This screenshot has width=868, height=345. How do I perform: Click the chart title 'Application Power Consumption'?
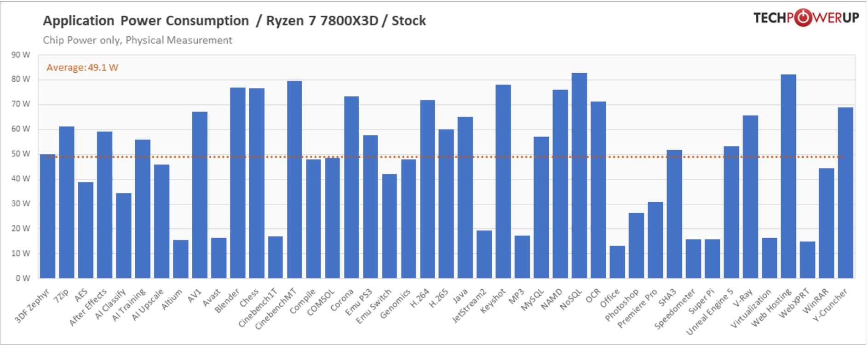[x=146, y=21]
